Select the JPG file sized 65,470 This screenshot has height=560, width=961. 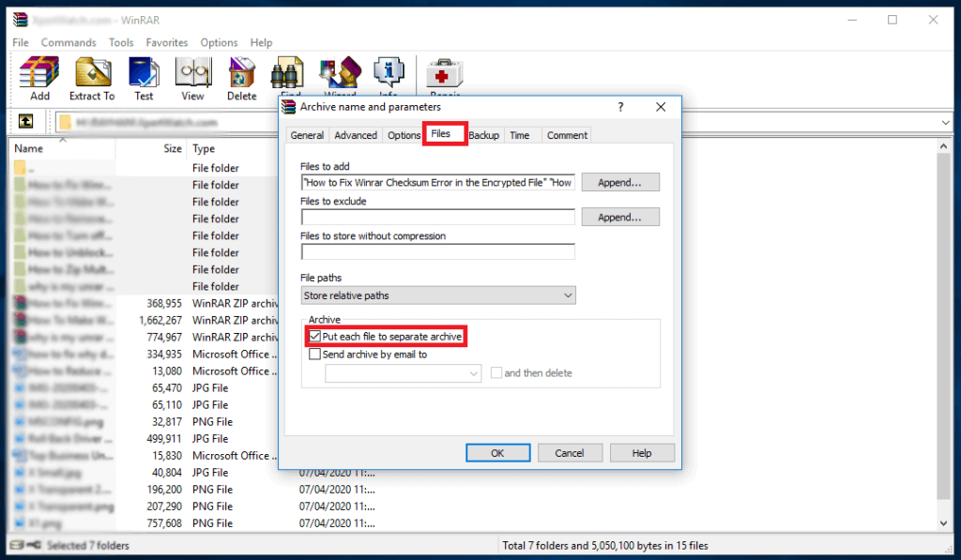pos(145,387)
